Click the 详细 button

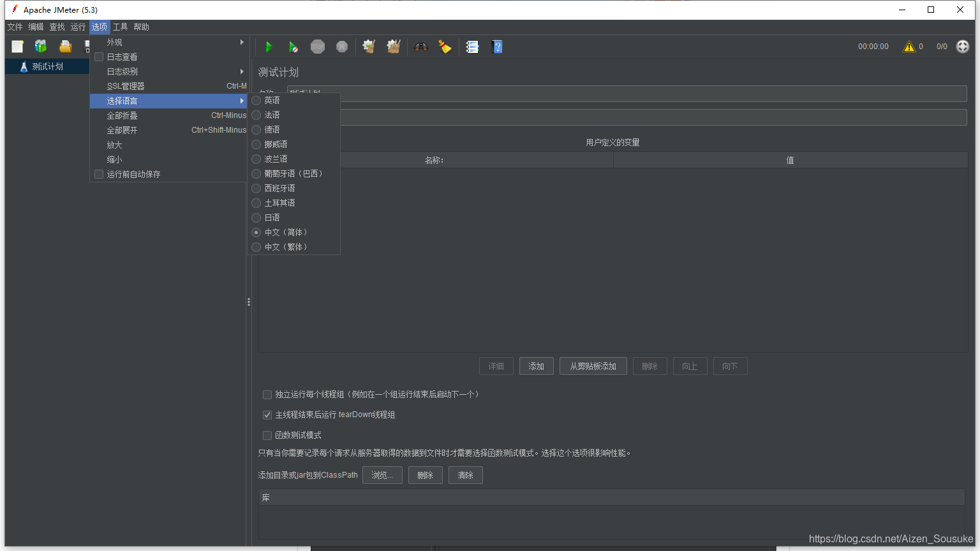[x=496, y=366]
